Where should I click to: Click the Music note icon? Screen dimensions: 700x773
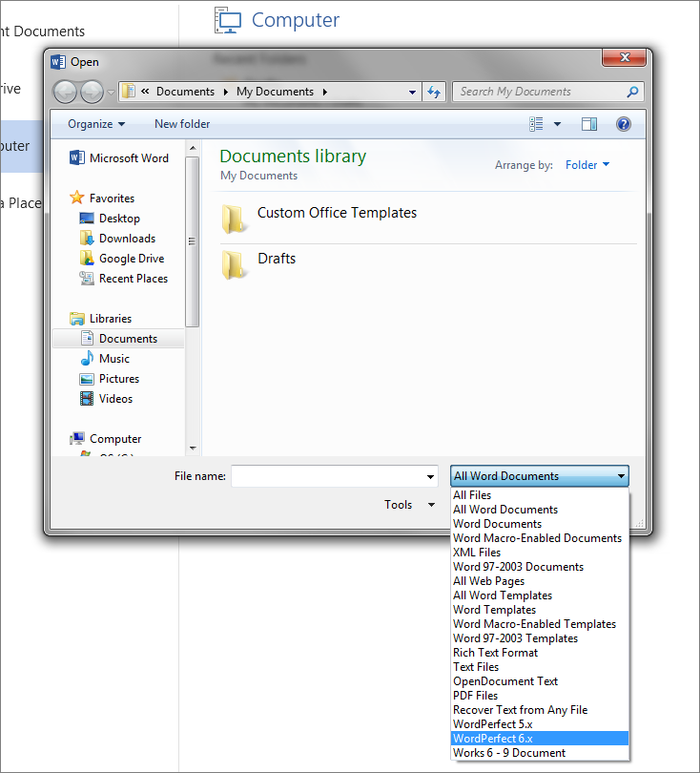point(87,359)
